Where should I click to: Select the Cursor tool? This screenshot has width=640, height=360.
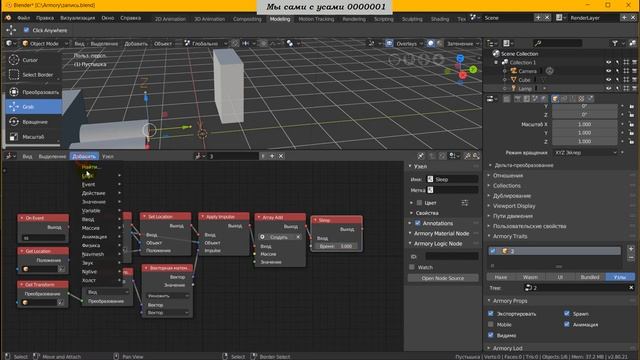click(33, 60)
